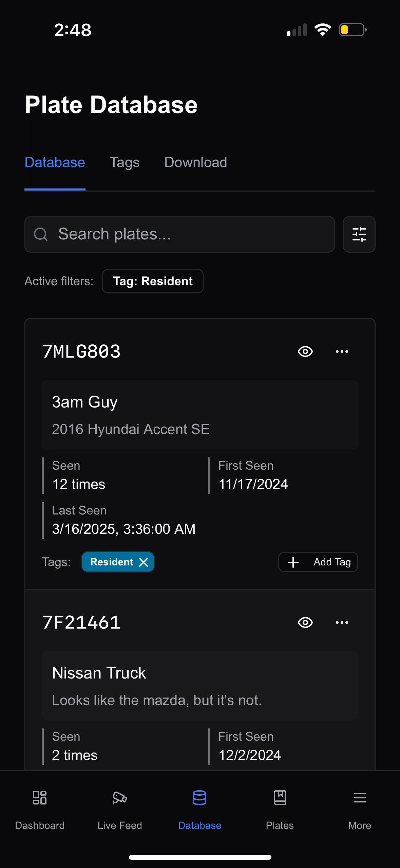The height and width of the screenshot is (868, 400).
Task: Go to Live Feed camera icon
Action: [120, 798]
